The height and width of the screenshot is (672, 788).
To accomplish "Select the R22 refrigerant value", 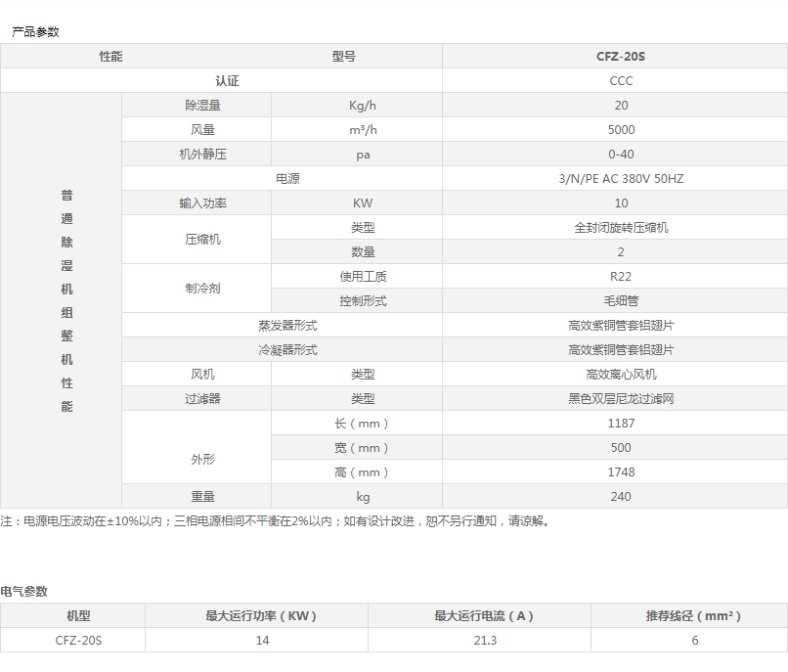I will [621, 277].
